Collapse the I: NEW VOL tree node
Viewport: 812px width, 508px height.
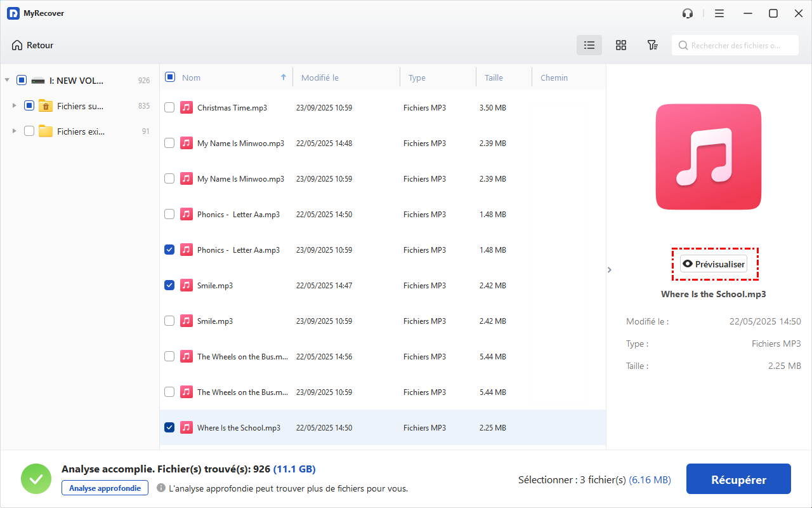pos(7,81)
